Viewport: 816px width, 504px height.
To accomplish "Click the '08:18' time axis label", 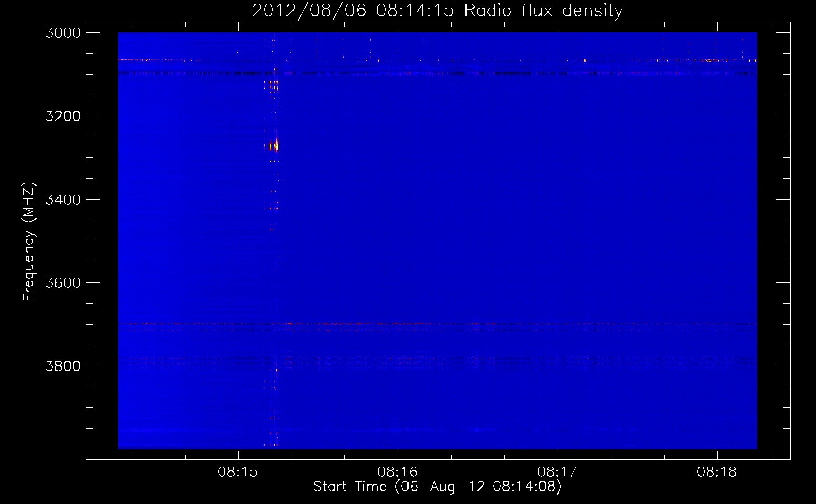I will (x=717, y=472).
